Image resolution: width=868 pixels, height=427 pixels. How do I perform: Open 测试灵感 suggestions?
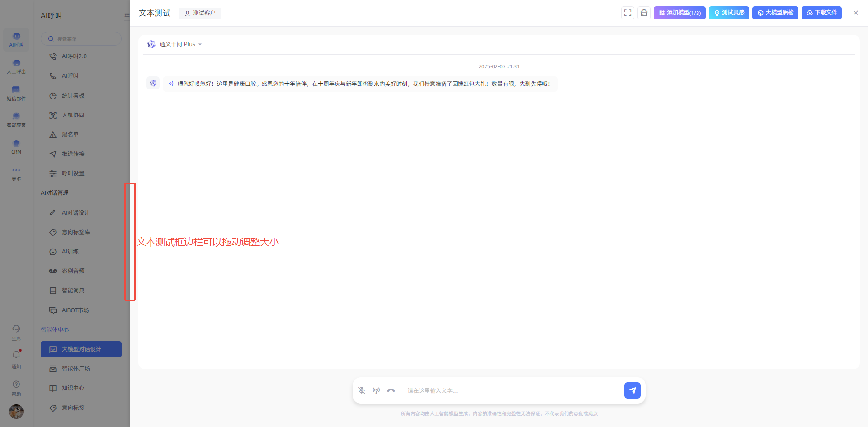click(x=729, y=13)
